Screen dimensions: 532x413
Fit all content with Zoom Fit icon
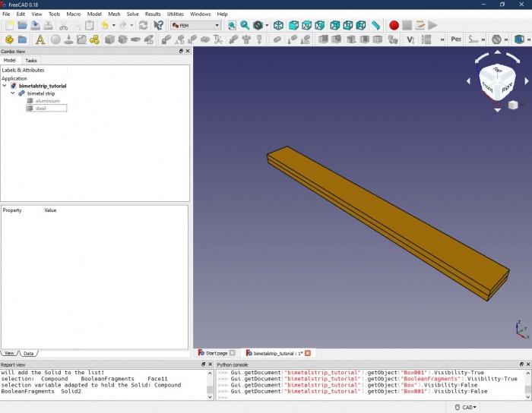point(232,25)
